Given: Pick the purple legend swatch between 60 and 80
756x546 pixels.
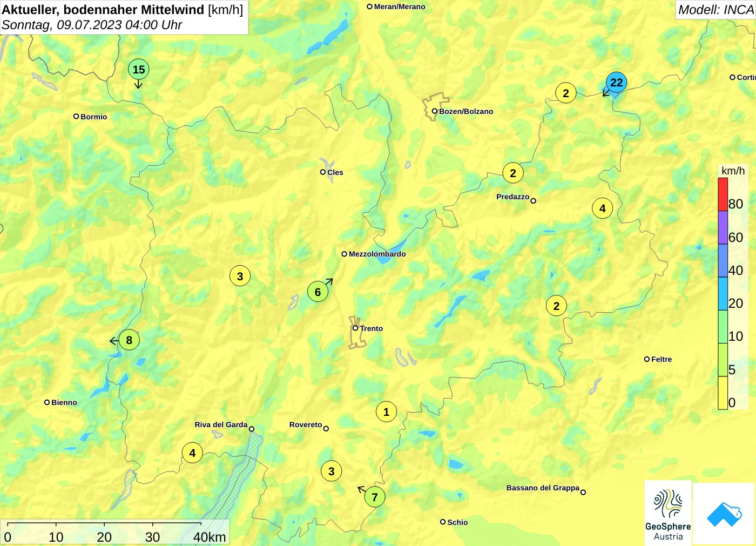Looking at the screenshot, I should coord(723,227).
